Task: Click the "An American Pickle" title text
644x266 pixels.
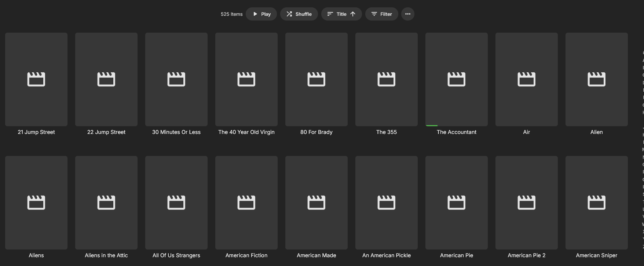Action: [x=387, y=255]
